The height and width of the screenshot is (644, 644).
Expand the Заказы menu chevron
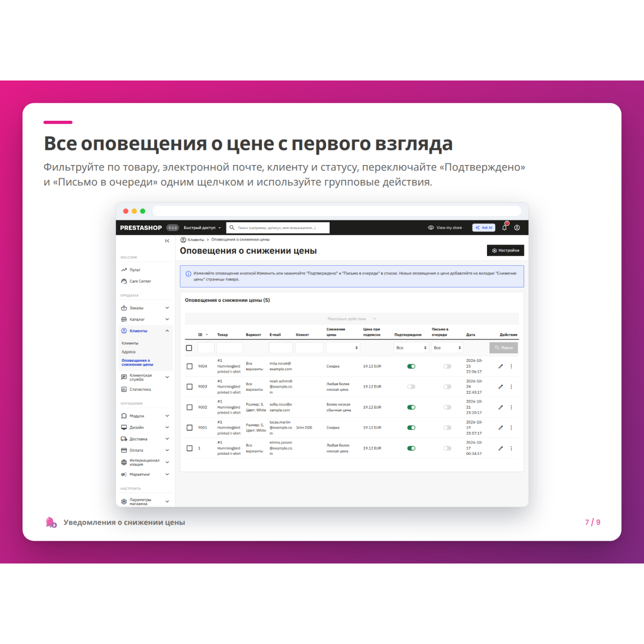coord(167,308)
